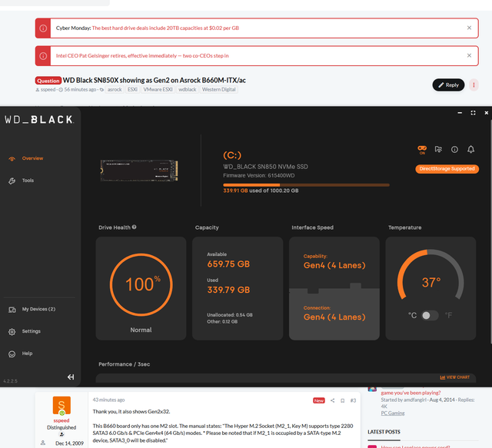Screen dimensions: 492x448
Task: Click the DirectStorage Supported badge
Action: 447,169
